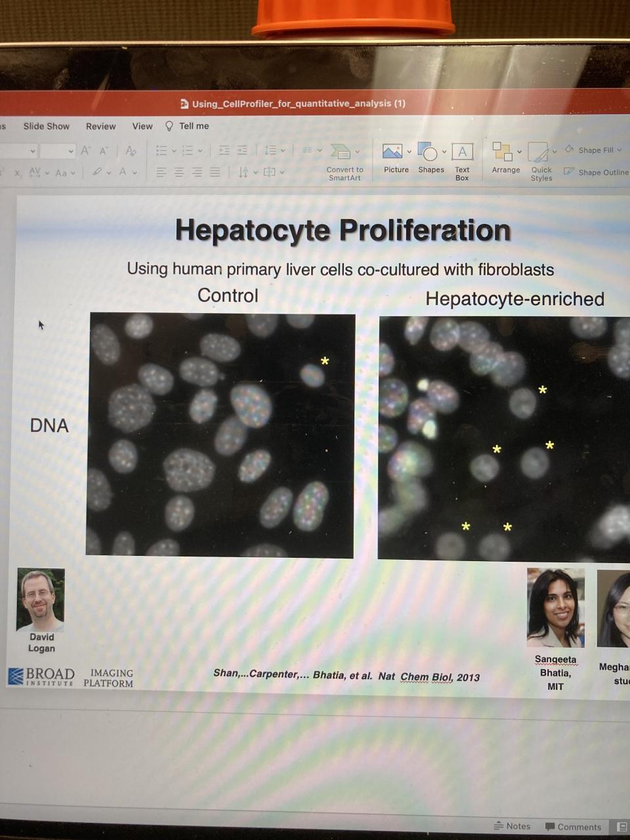This screenshot has height=840, width=630.
Task: Apply the text highlight color
Action: (97, 172)
